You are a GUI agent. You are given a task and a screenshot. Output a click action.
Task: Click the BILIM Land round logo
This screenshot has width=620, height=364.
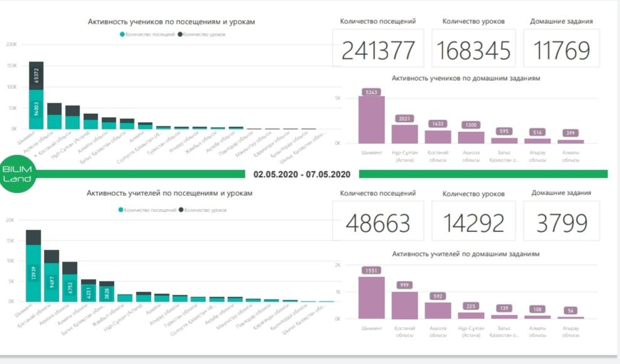18,174
